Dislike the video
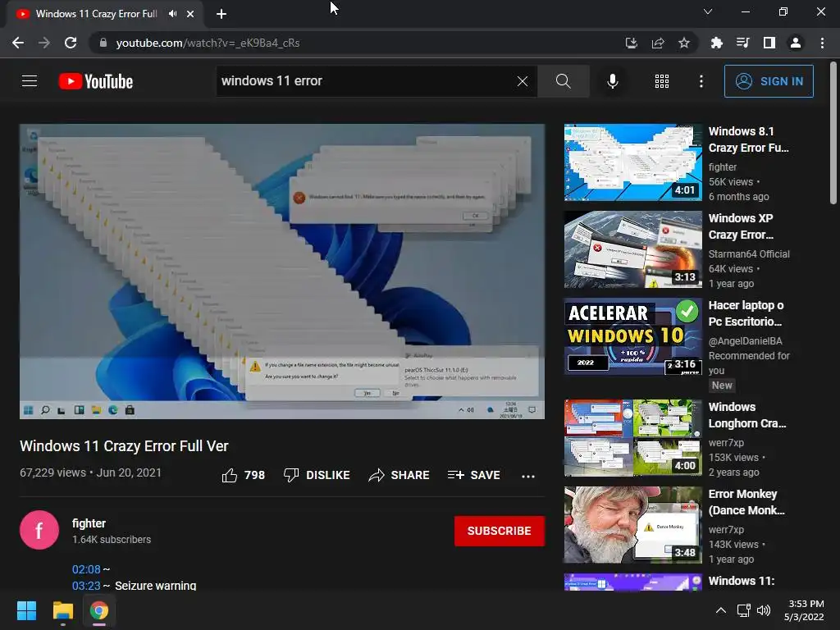This screenshot has width=840, height=630. point(317,475)
